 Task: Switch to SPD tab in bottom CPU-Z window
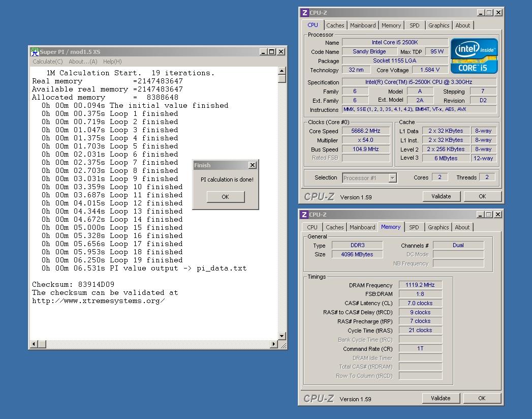pyautogui.click(x=414, y=227)
